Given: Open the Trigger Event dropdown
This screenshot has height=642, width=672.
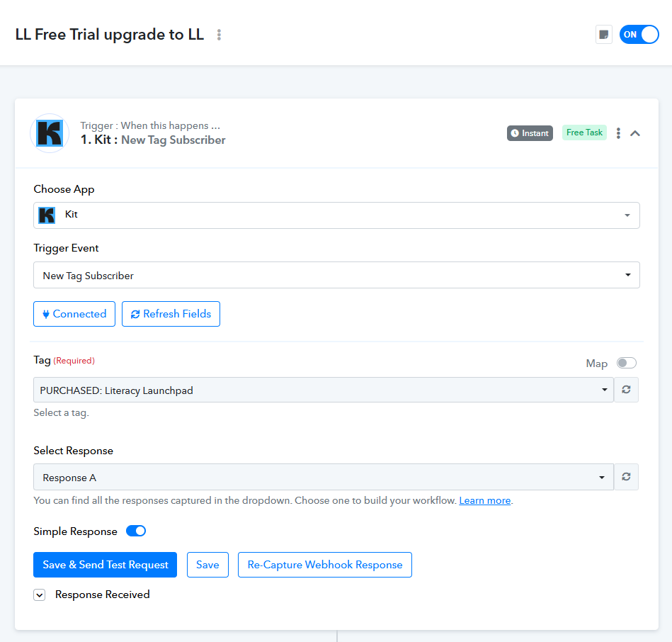Looking at the screenshot, I should pos(336,275).
